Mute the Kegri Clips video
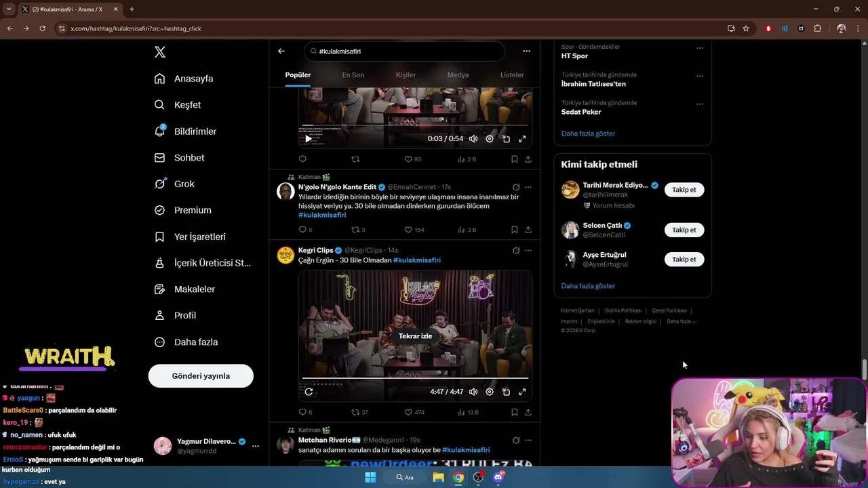Screen dimensions: 868x488 coord(473,392)
